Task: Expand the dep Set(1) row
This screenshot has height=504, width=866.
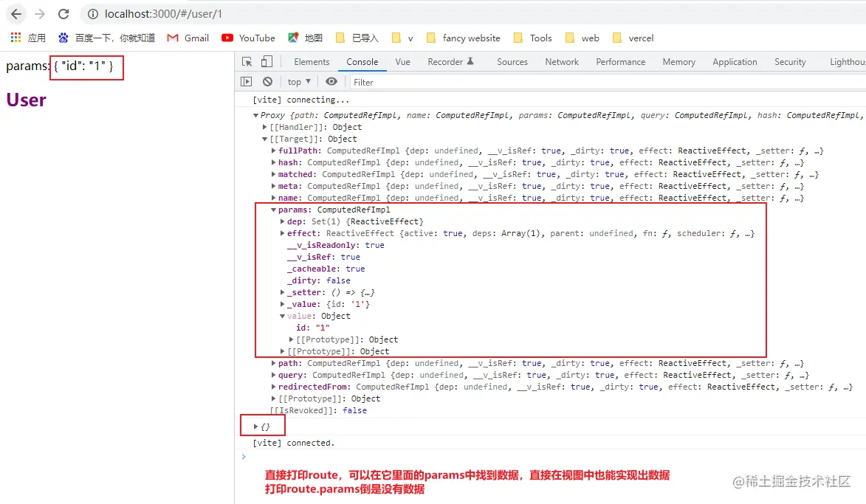Action: coord(282,221)
